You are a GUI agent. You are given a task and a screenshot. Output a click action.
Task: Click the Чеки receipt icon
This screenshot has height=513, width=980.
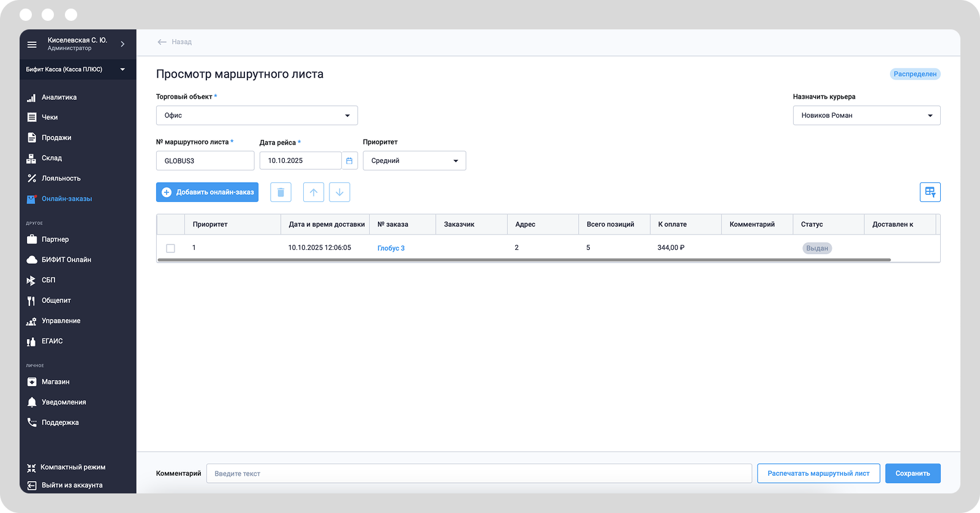(x=31, y=118)
